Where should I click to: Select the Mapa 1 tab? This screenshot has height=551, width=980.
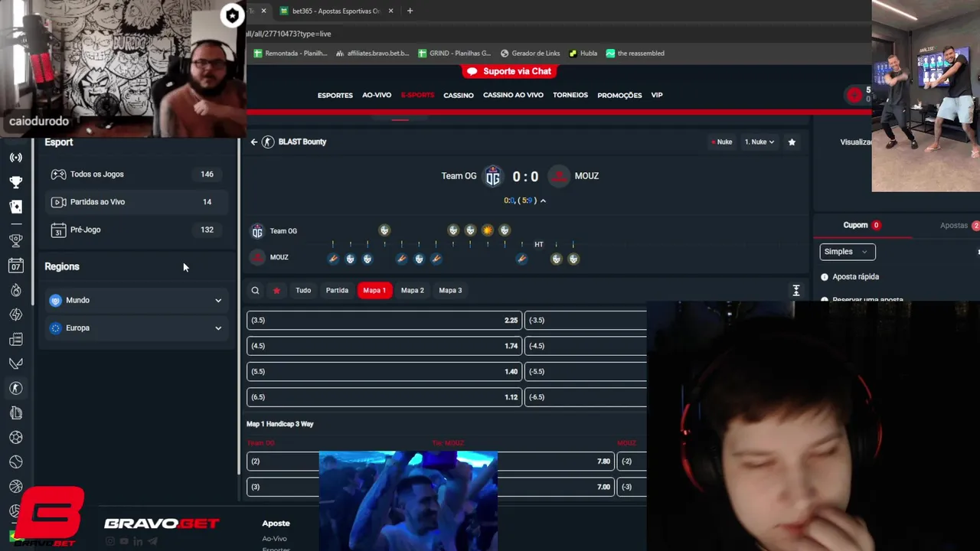click(x=374, y=291)
